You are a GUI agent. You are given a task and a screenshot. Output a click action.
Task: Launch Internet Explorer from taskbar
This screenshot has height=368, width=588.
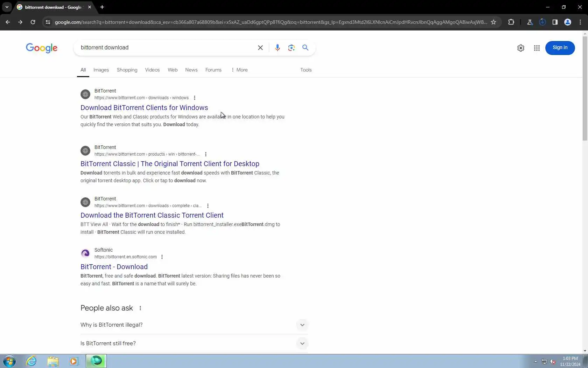(x=31, y=361)
